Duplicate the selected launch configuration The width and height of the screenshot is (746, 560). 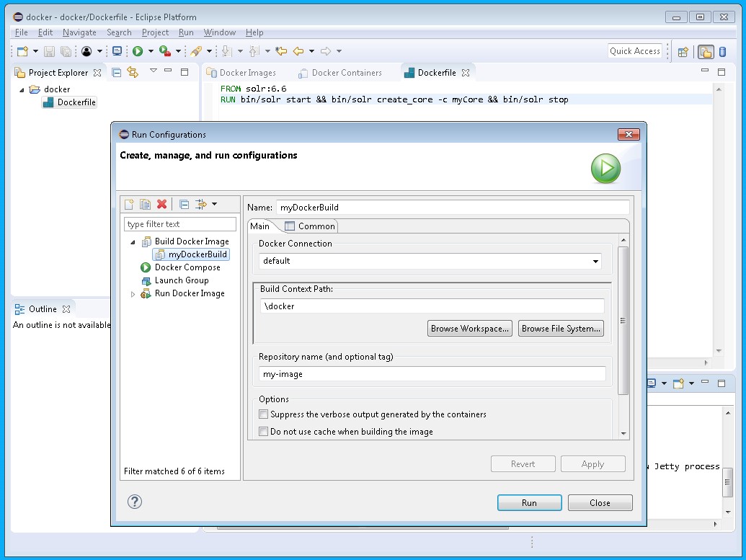click(x=145, y=205)
